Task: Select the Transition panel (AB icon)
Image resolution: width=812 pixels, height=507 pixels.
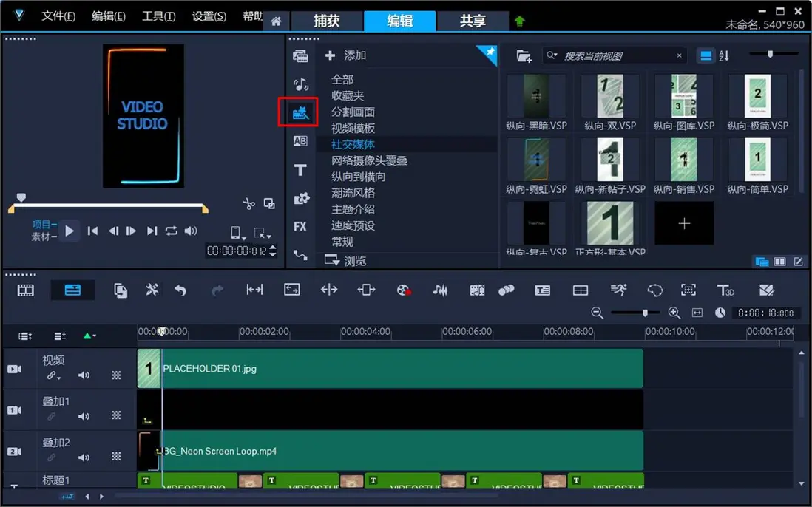Action: point(300,140)
